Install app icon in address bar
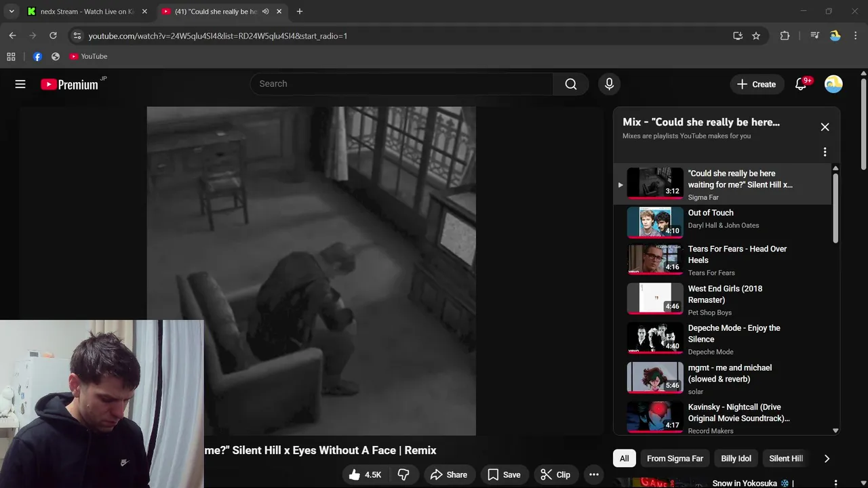Viewport: 868px width, 488px height. coord(738,36)
